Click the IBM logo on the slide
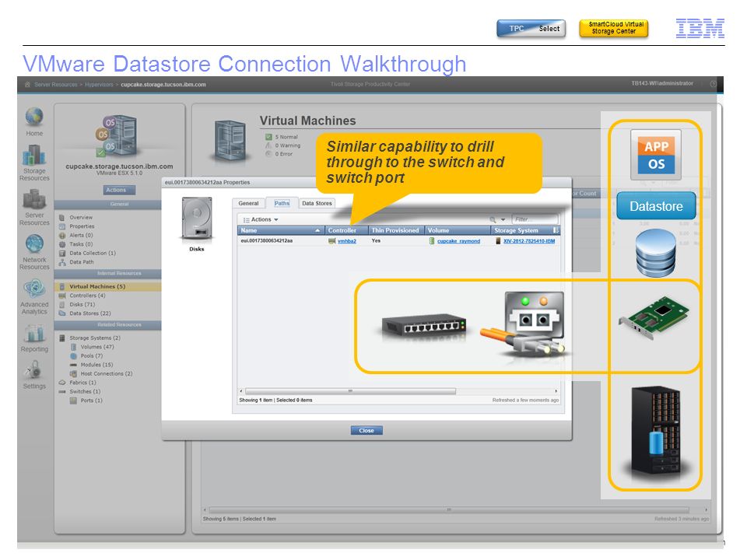This screenshot has width=747, height=560. coord(700,28)
